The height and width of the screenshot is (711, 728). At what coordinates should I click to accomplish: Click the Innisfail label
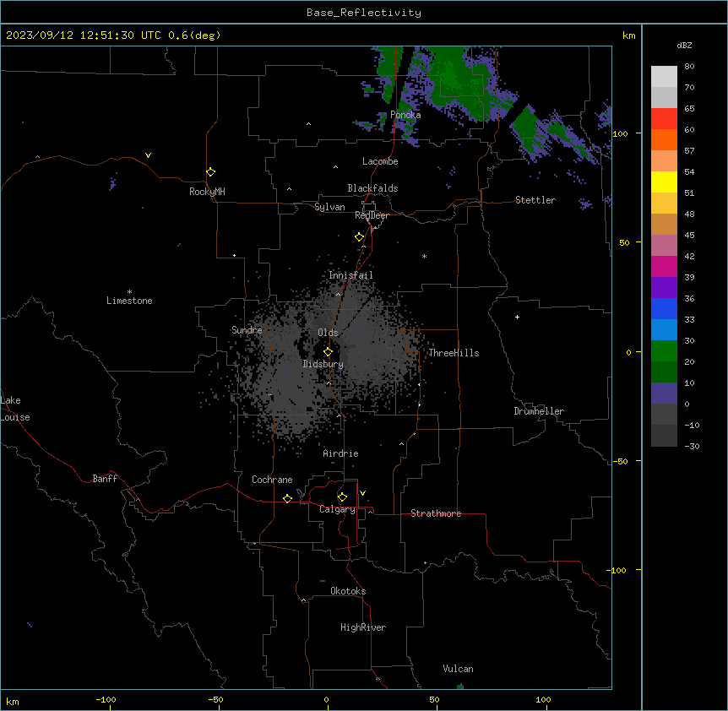(x=350, y=275)
